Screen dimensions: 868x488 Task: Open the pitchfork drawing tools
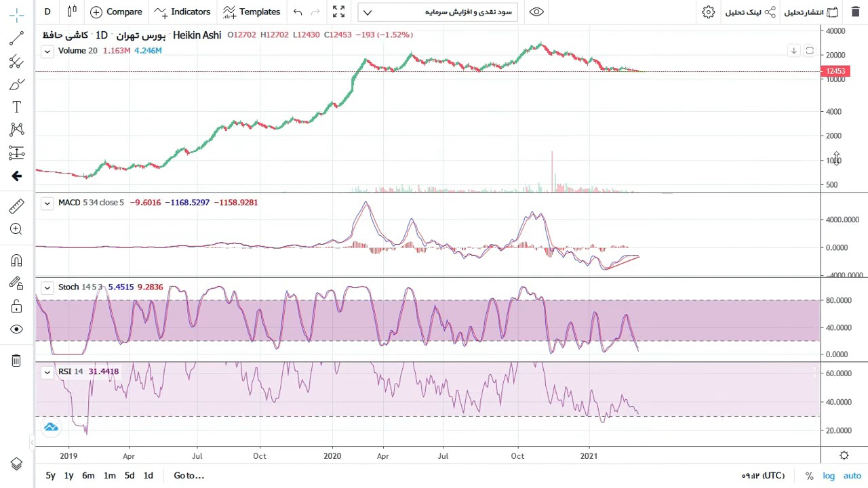(17, 62)
